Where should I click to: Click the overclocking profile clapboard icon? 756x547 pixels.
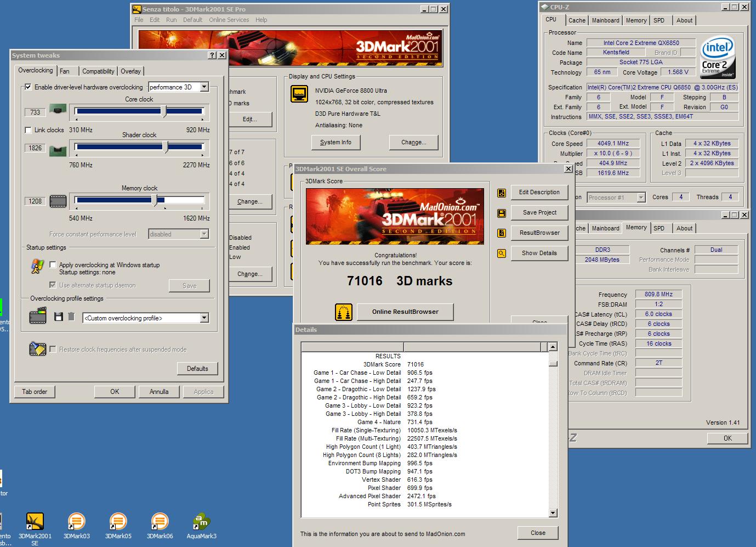(38, 317)
